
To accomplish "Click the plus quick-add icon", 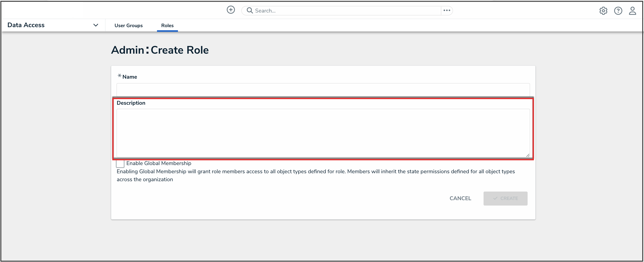I will click(230, 10).
